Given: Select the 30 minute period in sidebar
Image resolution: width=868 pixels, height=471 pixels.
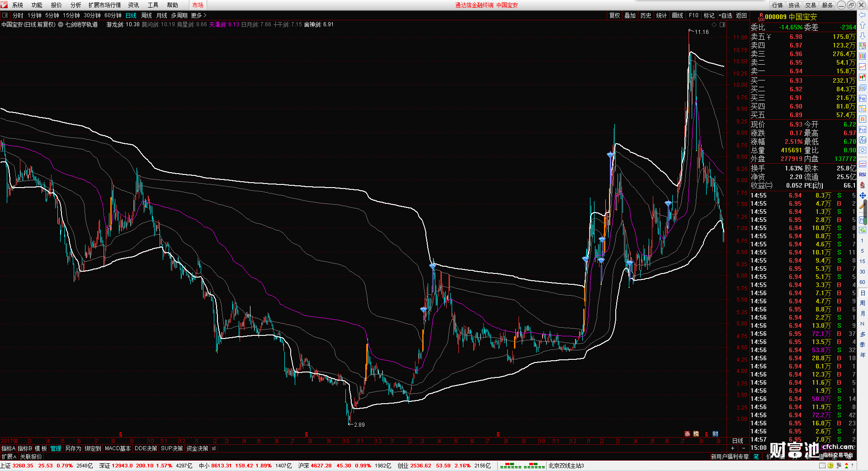Looking at the screenshot, I should [863, 272].
